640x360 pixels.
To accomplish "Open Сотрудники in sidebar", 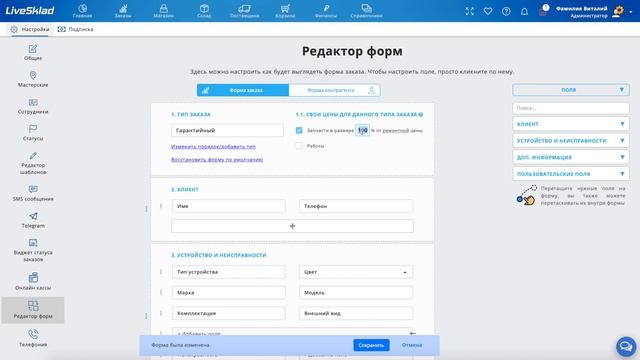I will pos(33,106).
